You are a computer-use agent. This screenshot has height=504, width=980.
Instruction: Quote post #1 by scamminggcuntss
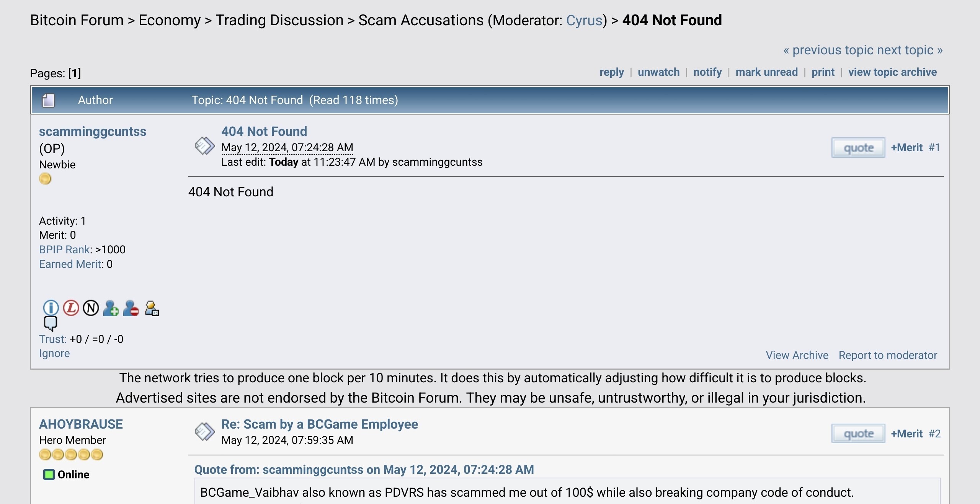pos(858,148)
